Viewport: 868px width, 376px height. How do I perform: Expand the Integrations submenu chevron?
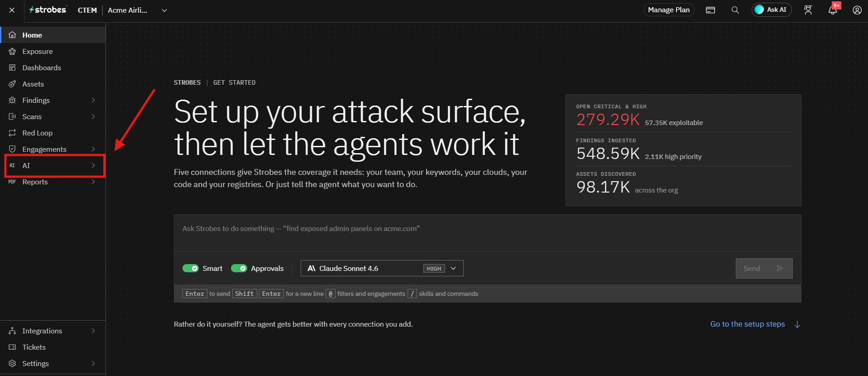93,331
